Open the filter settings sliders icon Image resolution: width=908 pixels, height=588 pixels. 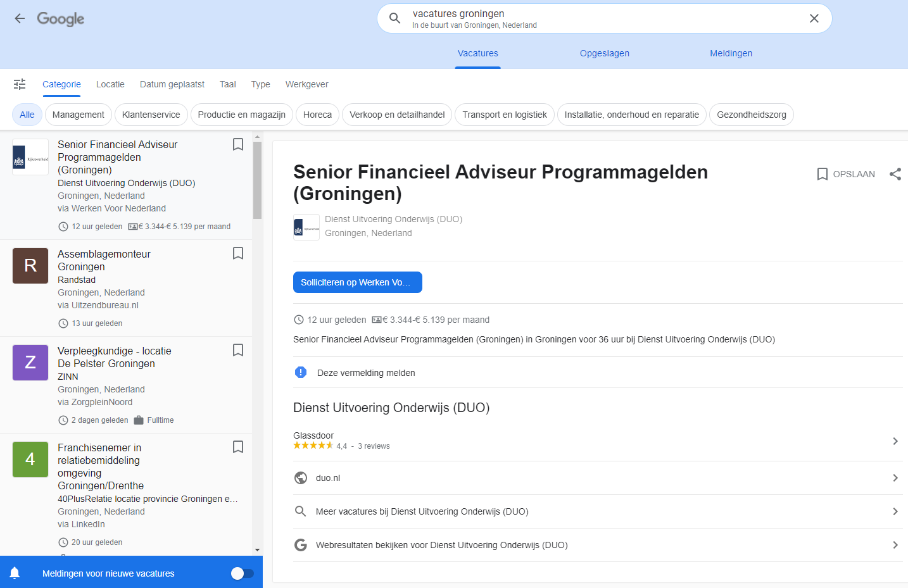click(x=20, y=84)
